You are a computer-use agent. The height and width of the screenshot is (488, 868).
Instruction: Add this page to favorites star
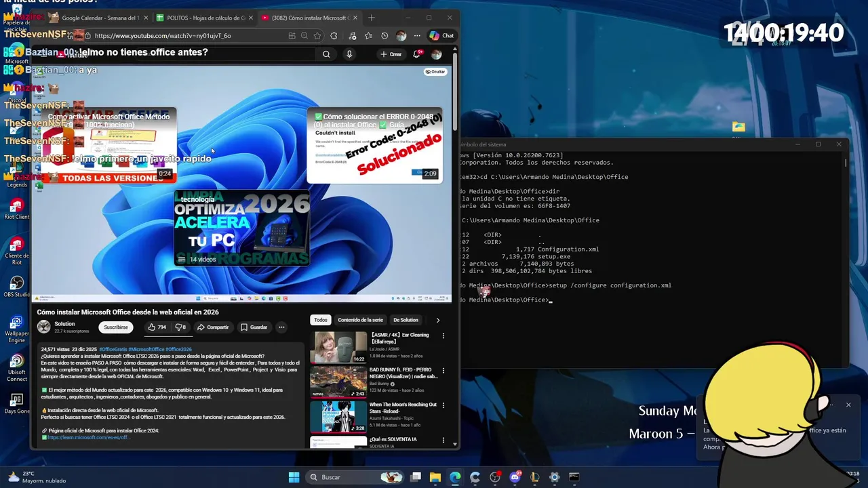pos(317,36)
